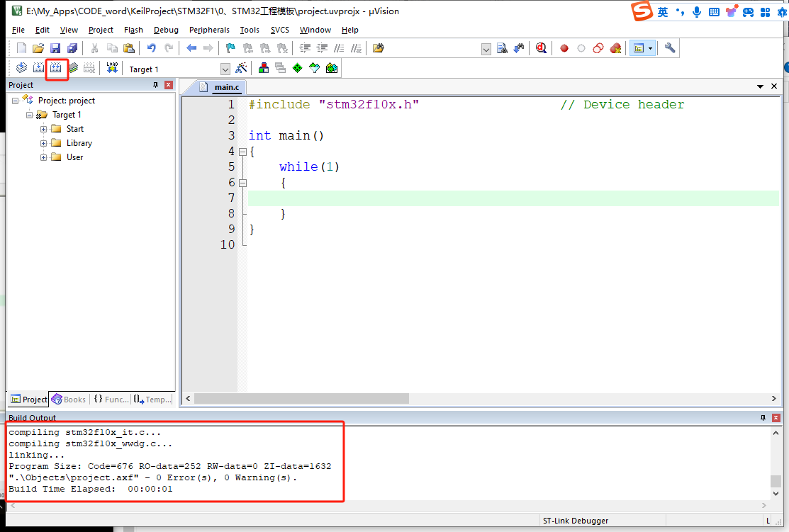Open Manage Project Items with the three-blocks icon
The image size is (789, 532).
click(263, 68)
